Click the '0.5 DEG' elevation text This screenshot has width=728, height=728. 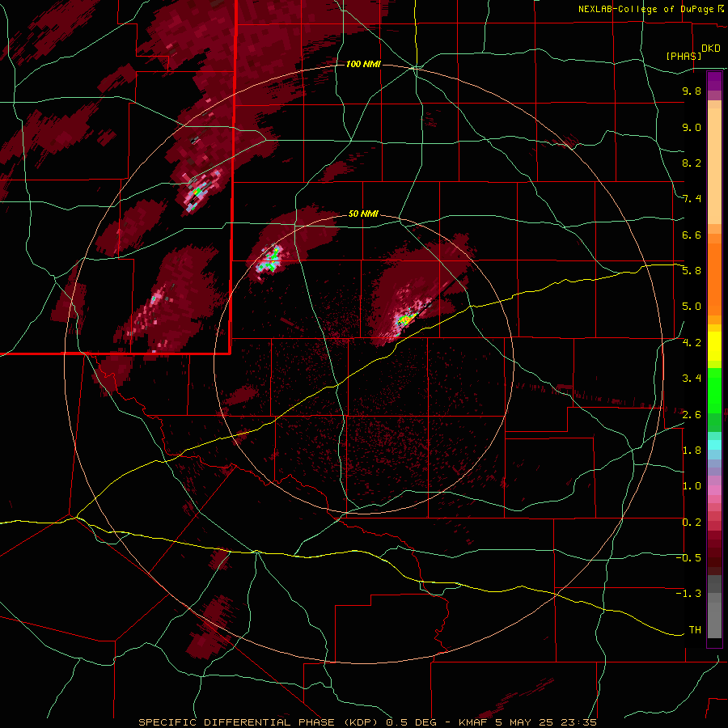tap(413, 722)
